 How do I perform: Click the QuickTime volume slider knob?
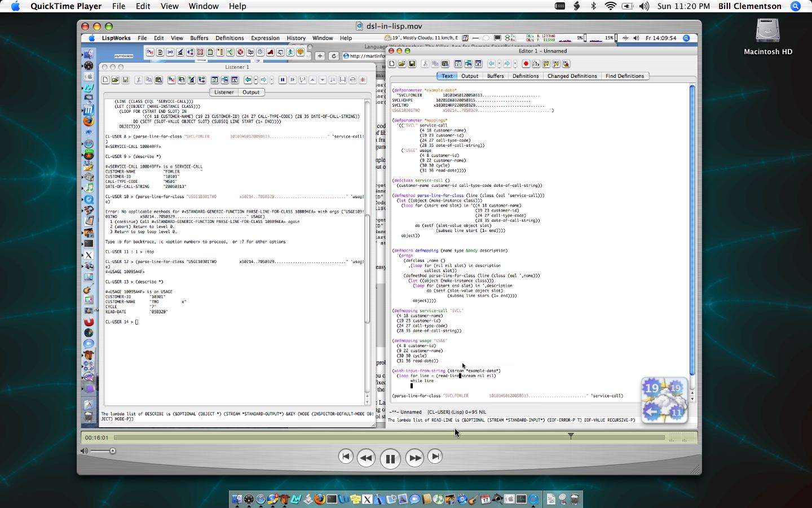tap(113, 450)
